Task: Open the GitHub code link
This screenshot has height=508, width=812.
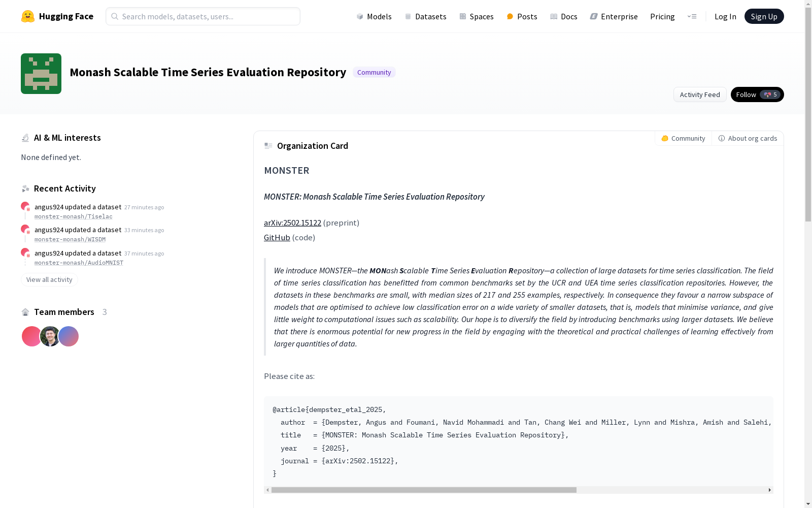Action: click(277, 237)
